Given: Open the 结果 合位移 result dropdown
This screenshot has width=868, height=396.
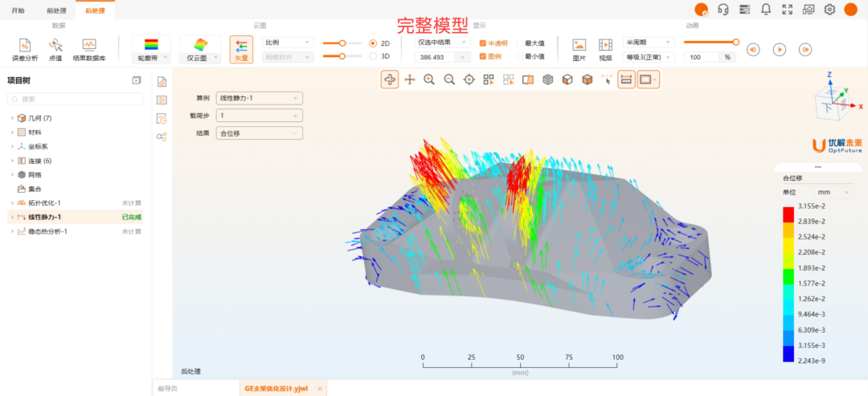Looking at the screenshot, I should coord(259,133).
